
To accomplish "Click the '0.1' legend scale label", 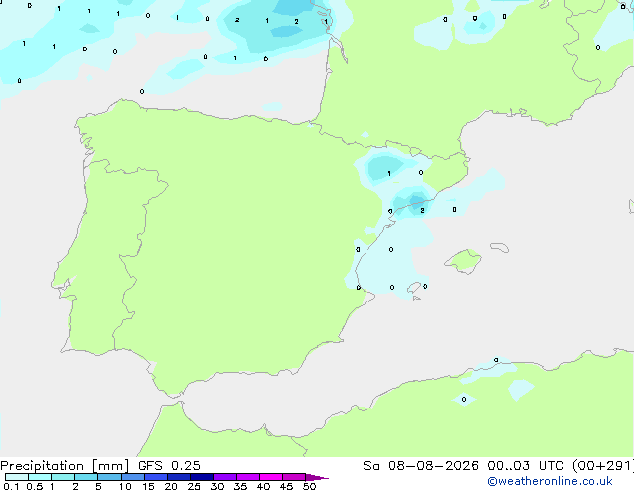I will [x=11, y=486].
